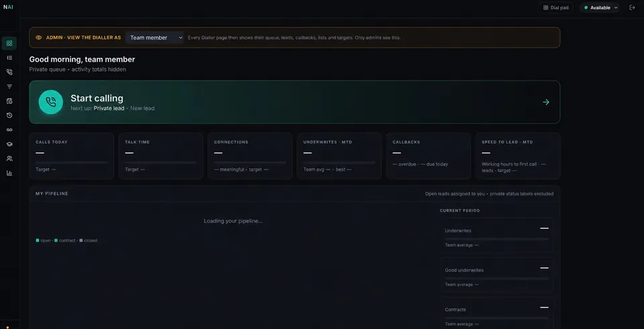Click 'meaningful · target' connections text

pyautogui.click(x=241, y=170)
